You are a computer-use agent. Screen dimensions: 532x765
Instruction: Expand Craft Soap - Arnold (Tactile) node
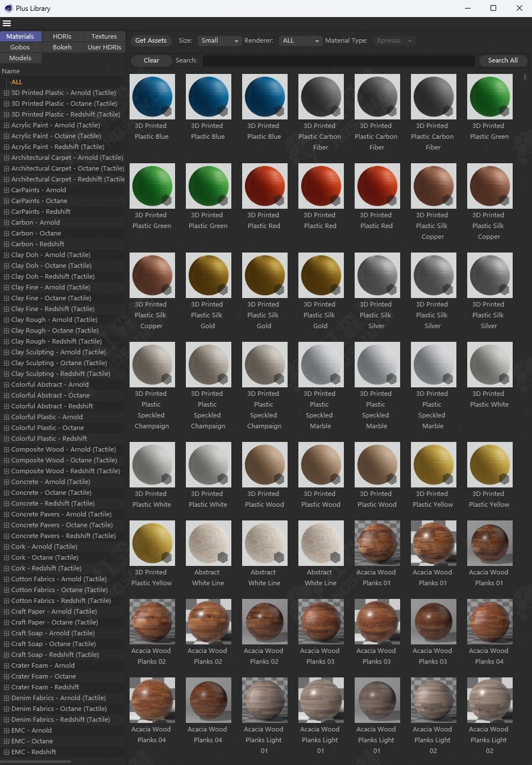pos(6,633)
